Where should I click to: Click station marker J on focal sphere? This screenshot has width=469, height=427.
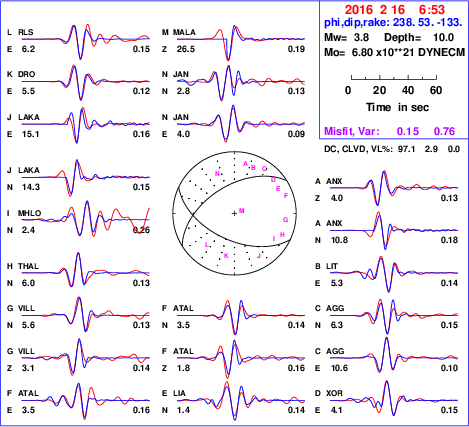click(259, 256)
